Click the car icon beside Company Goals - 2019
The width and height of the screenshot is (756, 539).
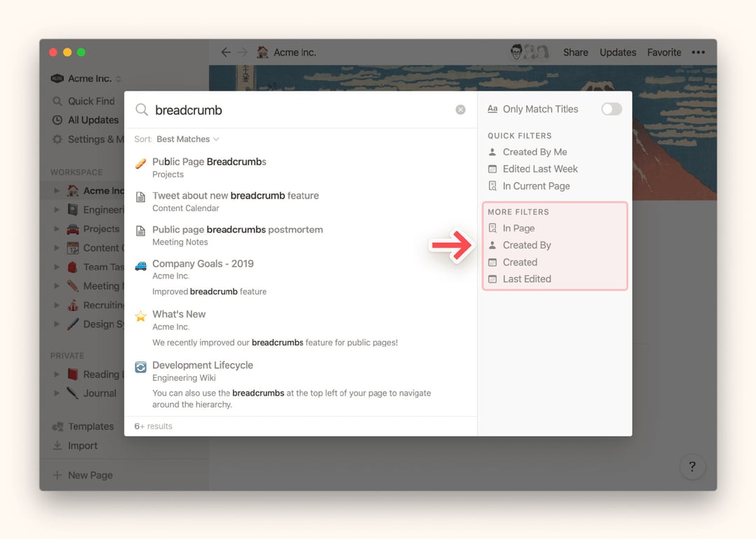click(x=141, y=265)
